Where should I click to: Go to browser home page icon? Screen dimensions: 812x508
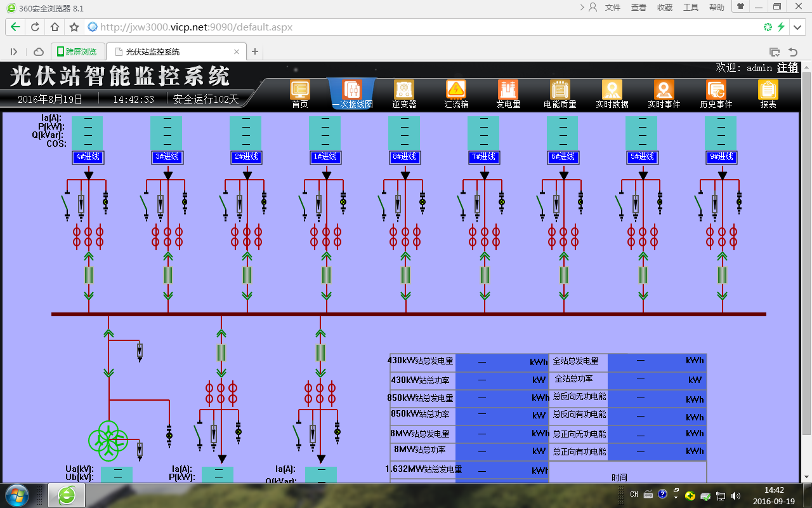[55, 27]
